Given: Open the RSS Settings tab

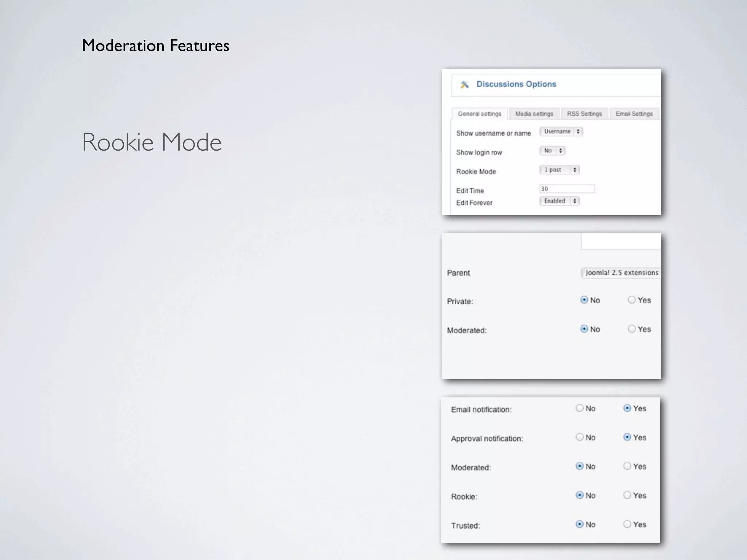Looking at the screenshot, I should (584, 114).
